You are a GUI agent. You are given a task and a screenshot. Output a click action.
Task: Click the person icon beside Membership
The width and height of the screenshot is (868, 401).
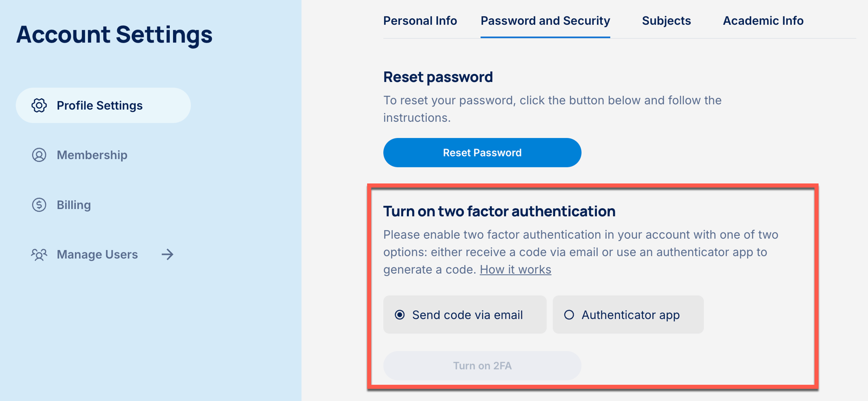(39, 155)
